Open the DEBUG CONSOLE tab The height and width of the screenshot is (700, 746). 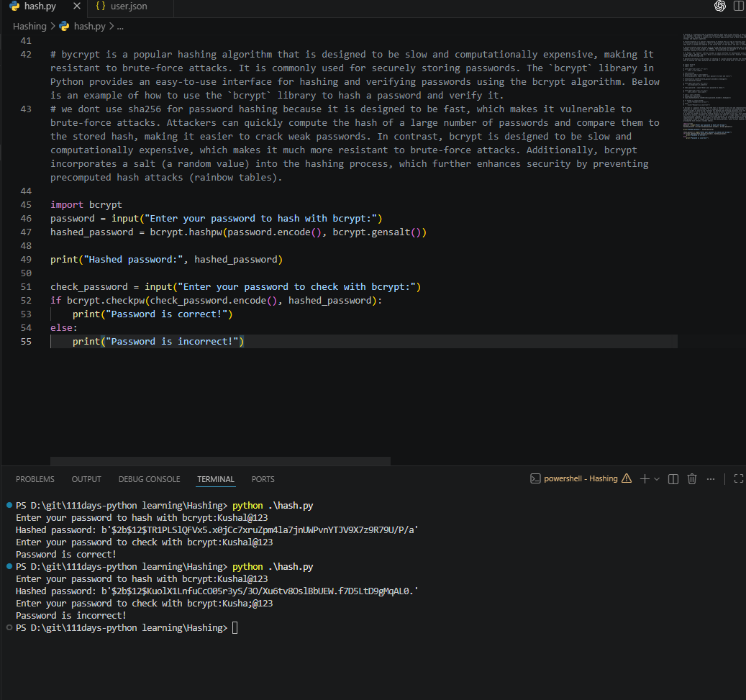pos(150,479)
